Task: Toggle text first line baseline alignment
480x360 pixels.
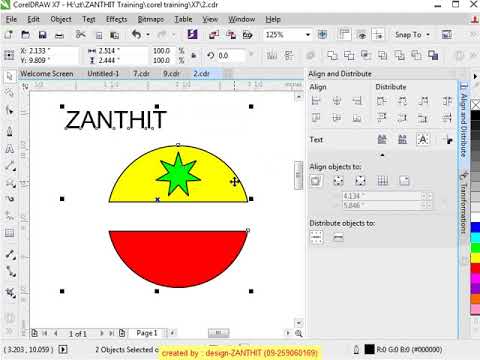Action: click(382, 139)
